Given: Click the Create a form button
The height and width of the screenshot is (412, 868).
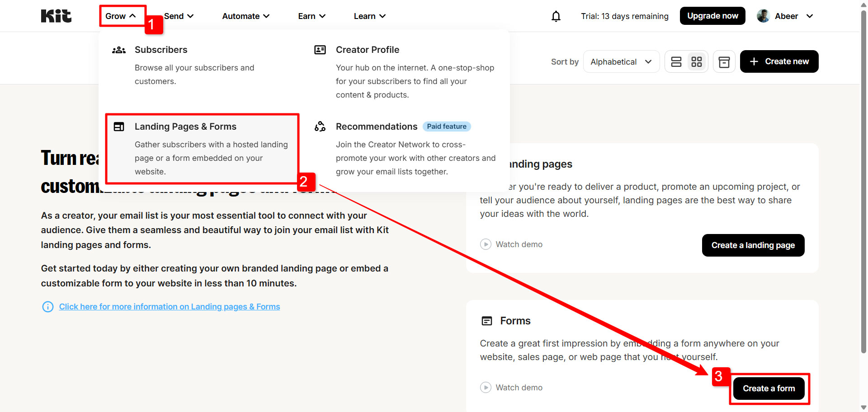Looking at the screenshot, I should point(769,389).
